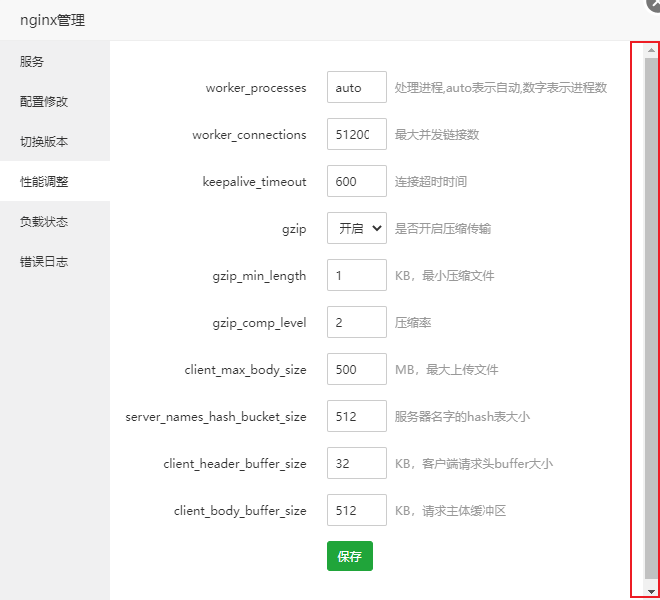The width and height of the screenshot is (660, 600).
Task: Open the 错误日志 tab
Action: tap(55, 261)
